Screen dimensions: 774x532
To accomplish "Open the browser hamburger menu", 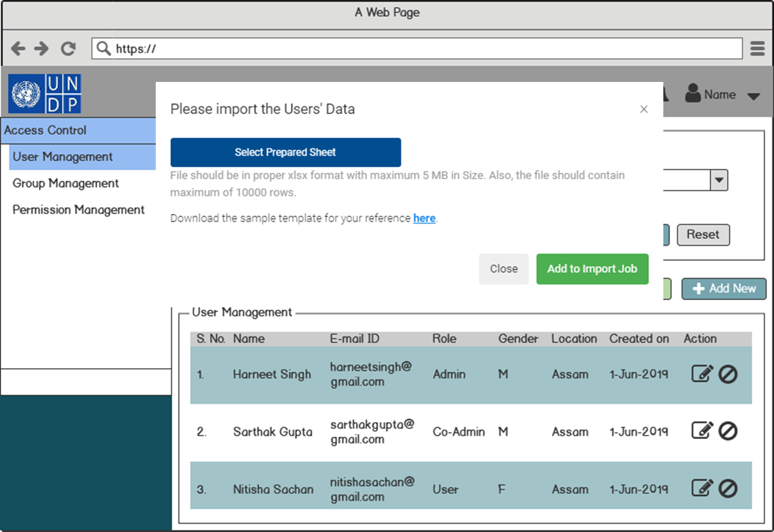I will [x=758, y=49].
